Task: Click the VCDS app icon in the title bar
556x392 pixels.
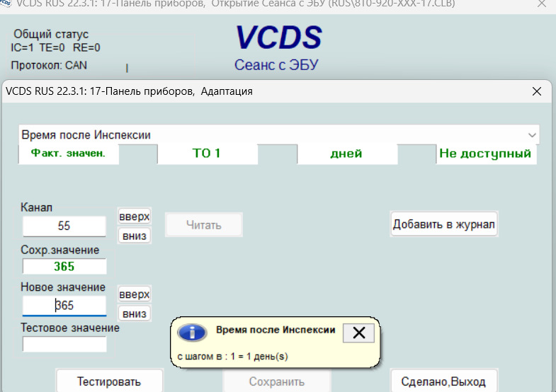Action: point(6,4)
